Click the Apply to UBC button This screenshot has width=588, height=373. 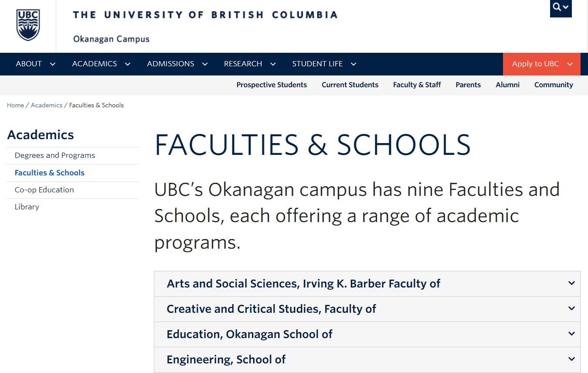[541, 64]
